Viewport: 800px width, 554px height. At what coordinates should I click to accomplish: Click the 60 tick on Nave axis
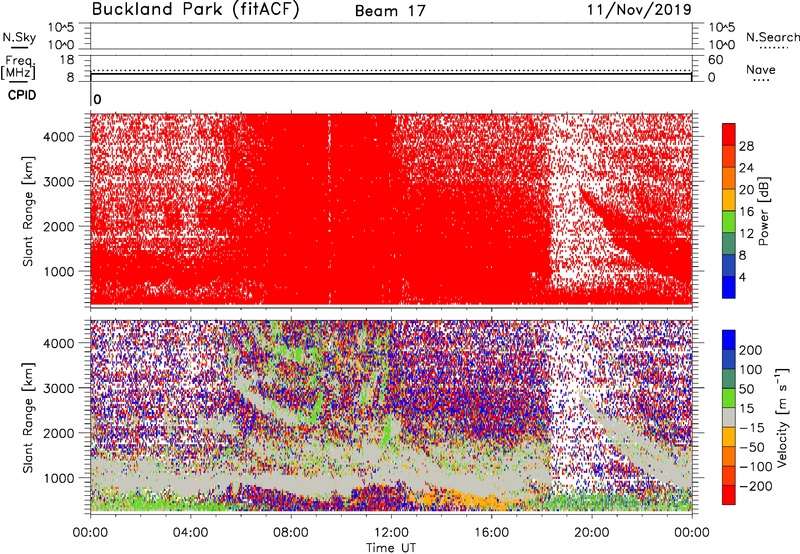[715, 60]
